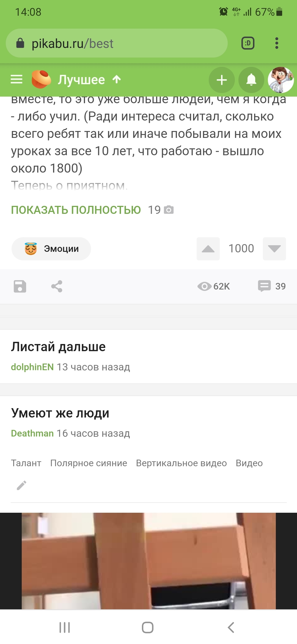Share the post
Image resolution: width=297 pixels, height=644 pixels.
tap(57, 286)
